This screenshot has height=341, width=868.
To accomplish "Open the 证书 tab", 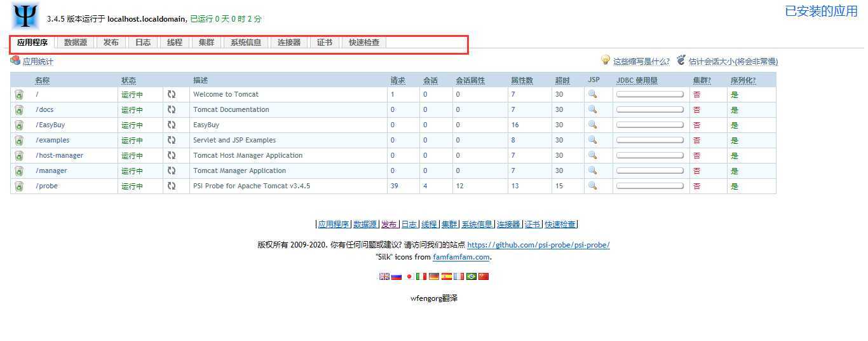I will coord(325,43).
